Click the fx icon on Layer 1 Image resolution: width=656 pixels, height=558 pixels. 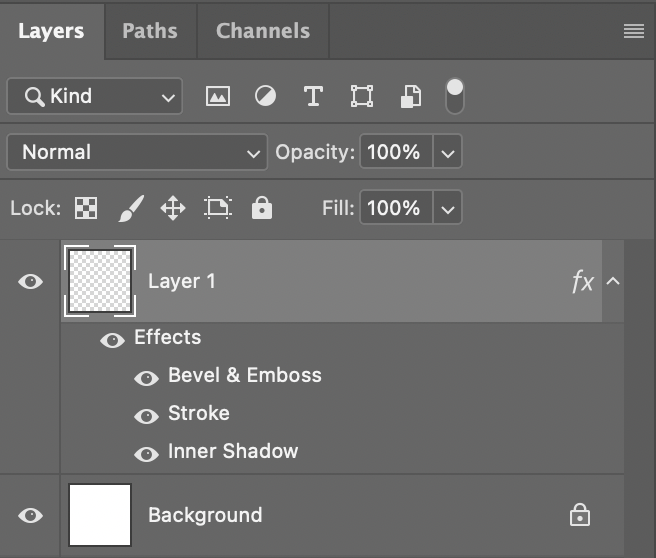(x=583, y=281)
